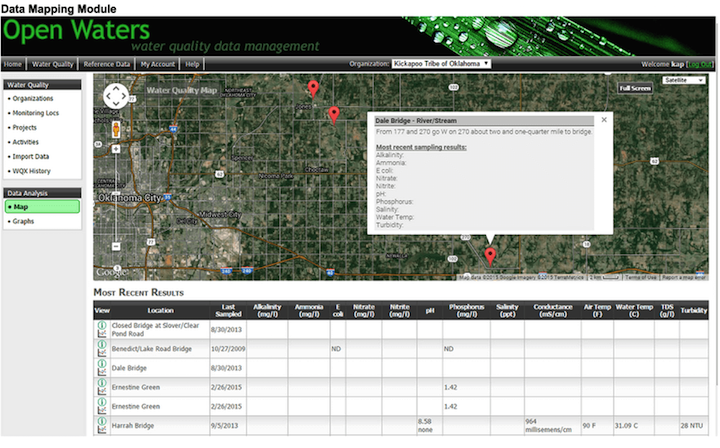
Task: Click the Log Out link
Action: click(700, 64)
